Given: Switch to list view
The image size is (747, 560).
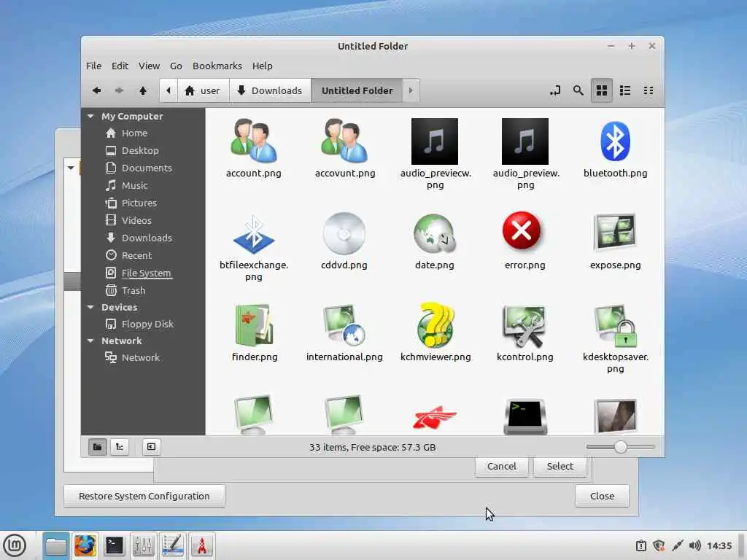Looking at the screenshot, I should 625,90.
